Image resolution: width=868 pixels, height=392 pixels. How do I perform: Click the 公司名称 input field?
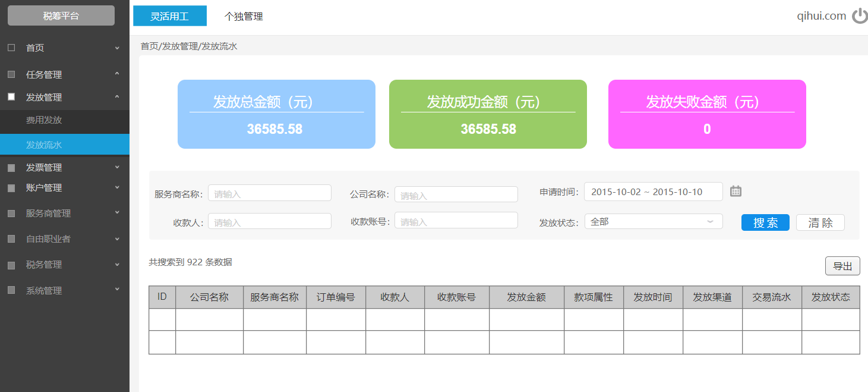[x=456, y=194]
